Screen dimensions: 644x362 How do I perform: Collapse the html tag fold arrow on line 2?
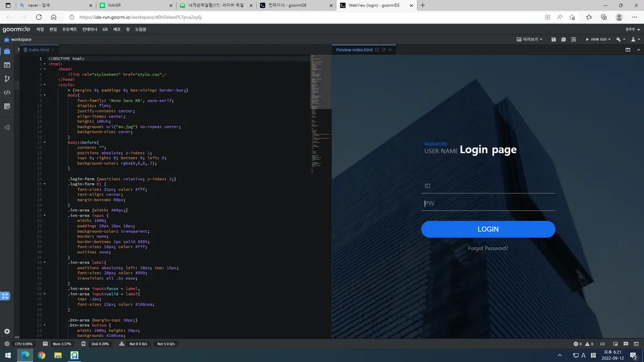click(45, 64)
